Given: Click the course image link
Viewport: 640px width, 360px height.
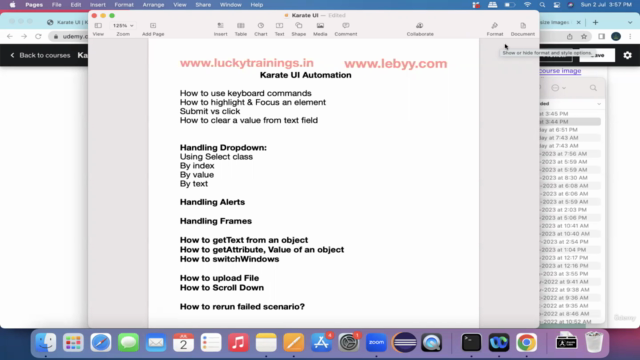Looking at the screenshot, I should 560,71.
